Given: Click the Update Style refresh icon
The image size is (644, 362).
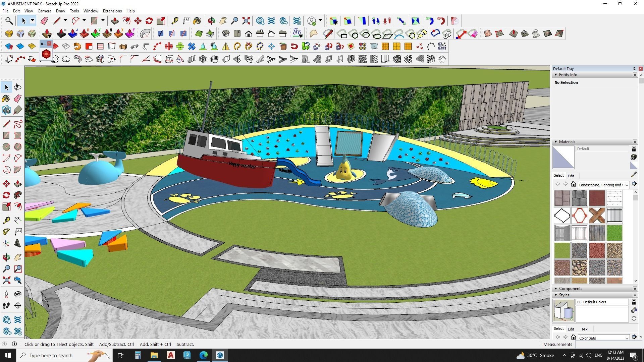Looking at the screenshot, I should click(634, 319).
